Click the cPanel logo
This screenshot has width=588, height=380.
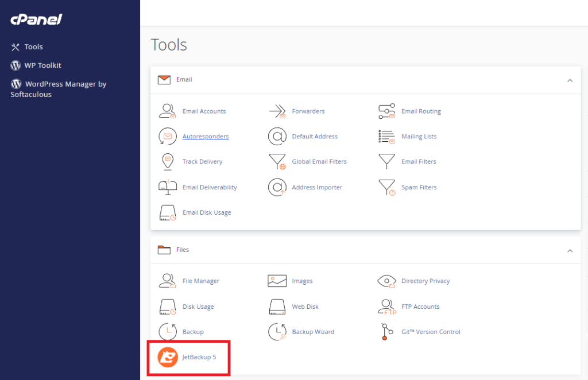pyautogui.click(x=36, y=19)
